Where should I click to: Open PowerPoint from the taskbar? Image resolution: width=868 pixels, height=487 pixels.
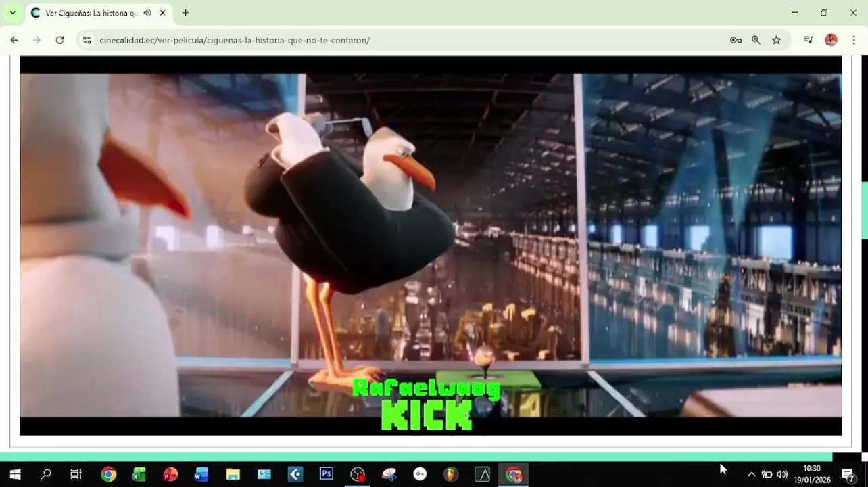pyautogui.click(x=170, y=474)
